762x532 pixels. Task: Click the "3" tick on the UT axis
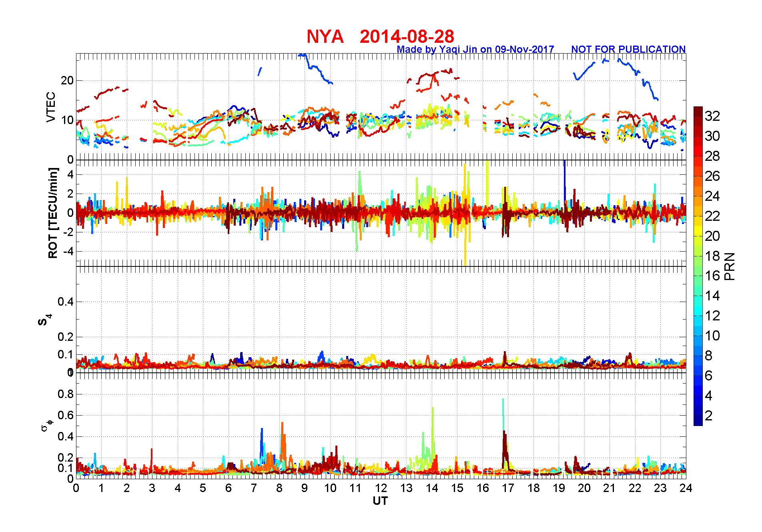(x=152, y=488)
